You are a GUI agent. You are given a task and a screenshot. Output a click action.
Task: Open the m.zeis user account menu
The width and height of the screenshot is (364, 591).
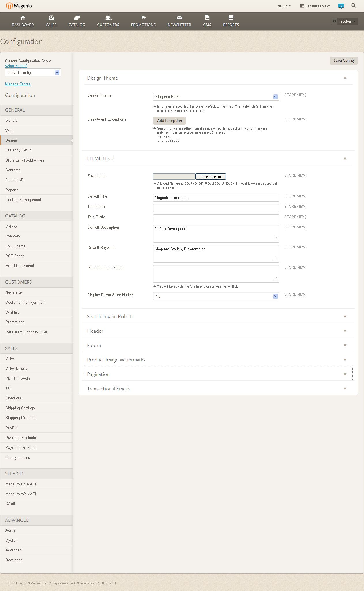(x=284, y=6)
